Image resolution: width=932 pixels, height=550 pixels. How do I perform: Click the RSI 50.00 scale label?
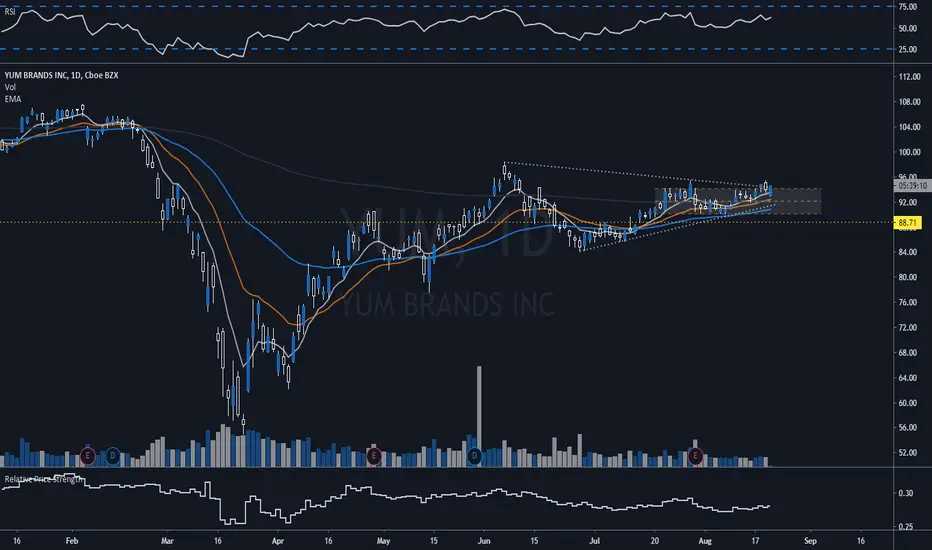coord(908,29)
